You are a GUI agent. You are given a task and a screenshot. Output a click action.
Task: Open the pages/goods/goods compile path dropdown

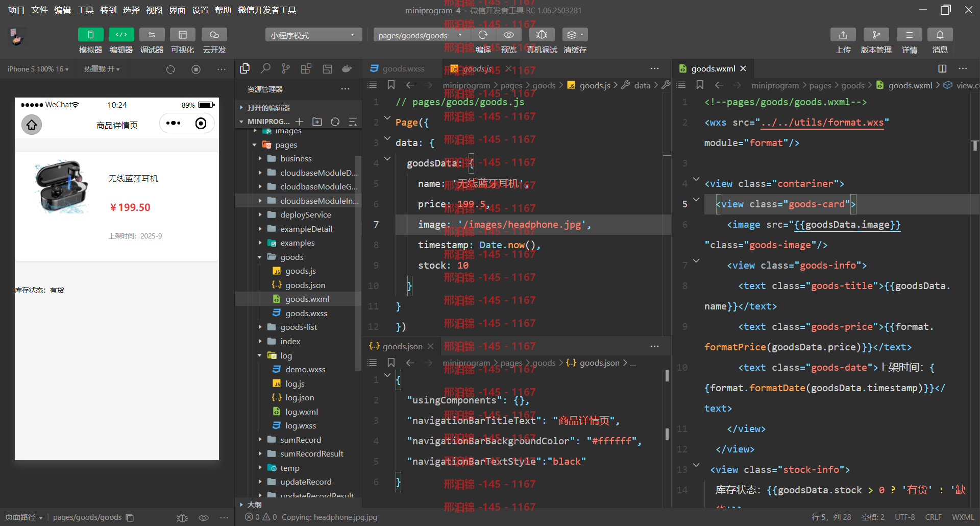click(x=421, y=35)
